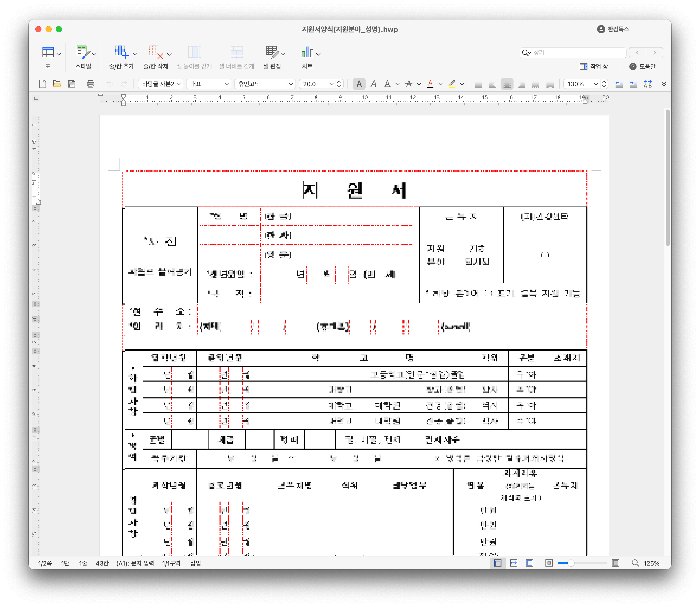Center align the paragraph

[x=507, y=84]
